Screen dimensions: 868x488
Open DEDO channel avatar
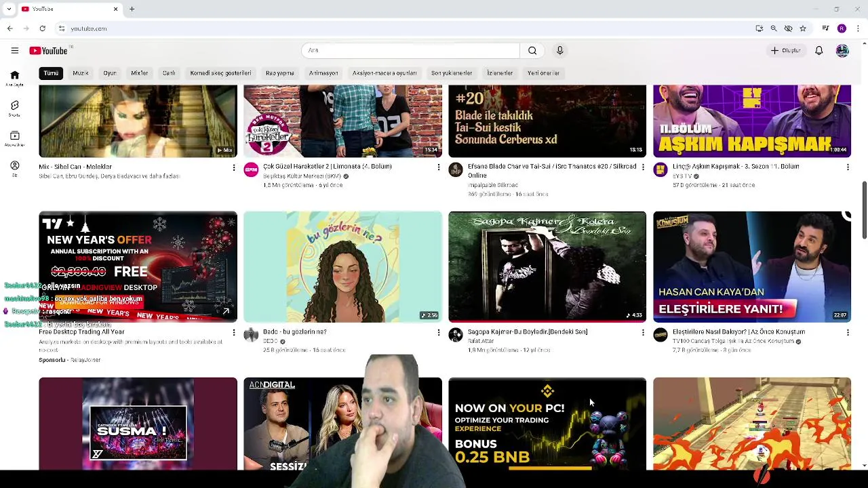click(251, 335)
